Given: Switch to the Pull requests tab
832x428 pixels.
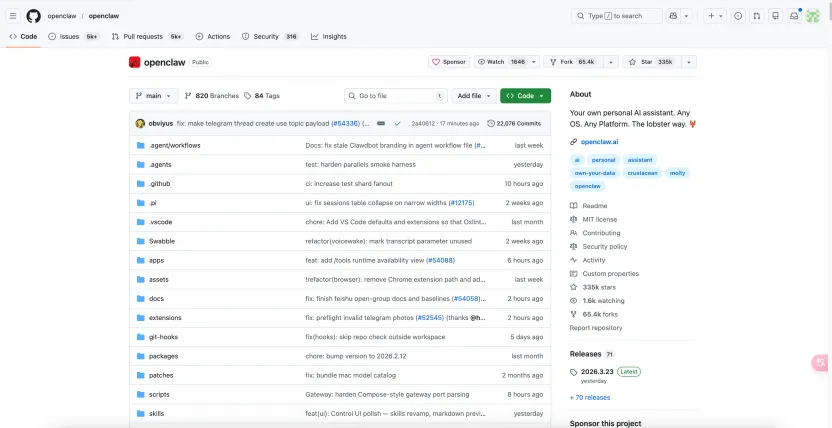Looking at the screenshot, I should (148, 37).
